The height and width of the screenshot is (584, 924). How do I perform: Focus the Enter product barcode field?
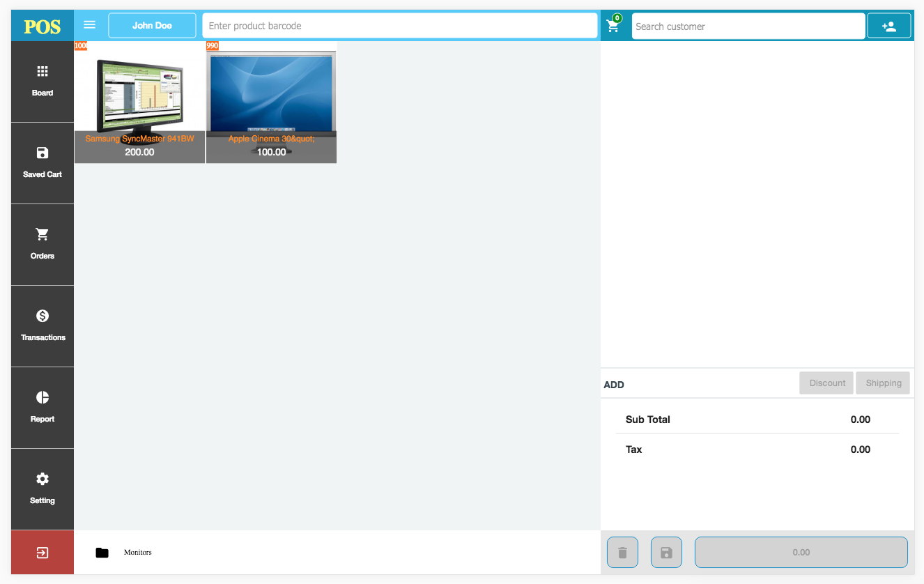coord(400,26)
